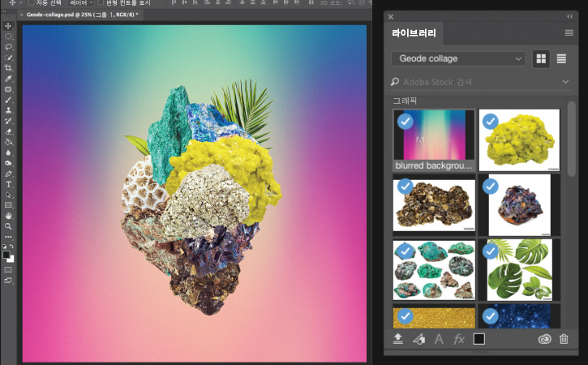Expand the Adobe Stock search options chevron
Image resolution: width=588 pixels, height=365 pixels.
pyautogui.click(x=565, y=82)
